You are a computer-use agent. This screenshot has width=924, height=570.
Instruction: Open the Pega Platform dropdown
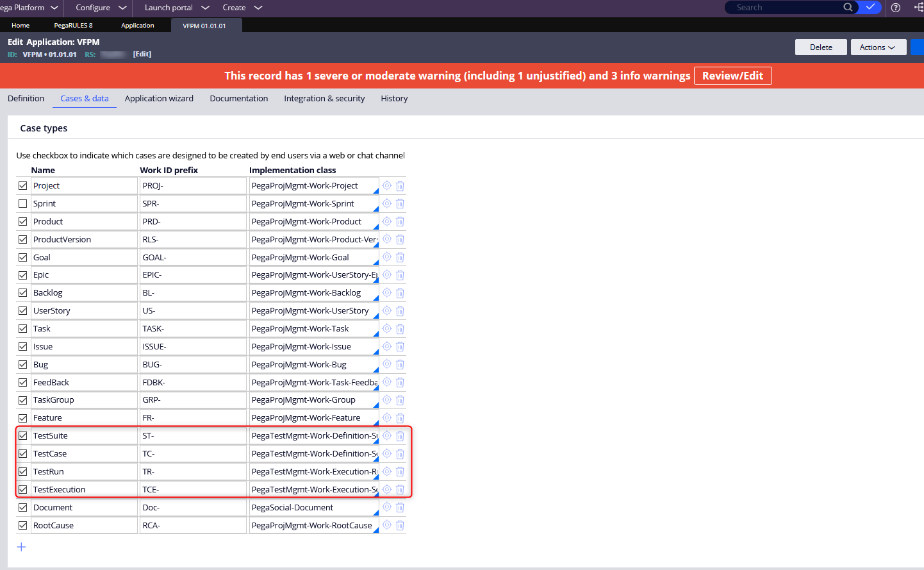tap(29, 8)
